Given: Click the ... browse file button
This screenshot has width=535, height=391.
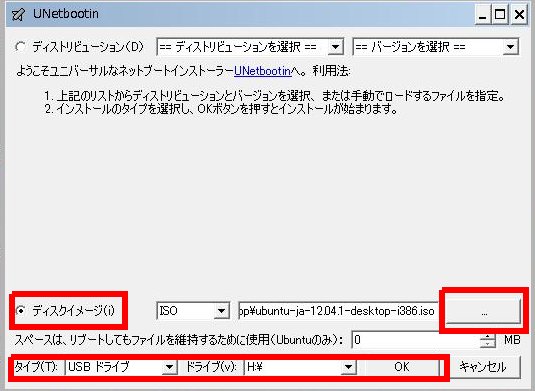Looking at the screenshot, I should (x=484, y=311).
